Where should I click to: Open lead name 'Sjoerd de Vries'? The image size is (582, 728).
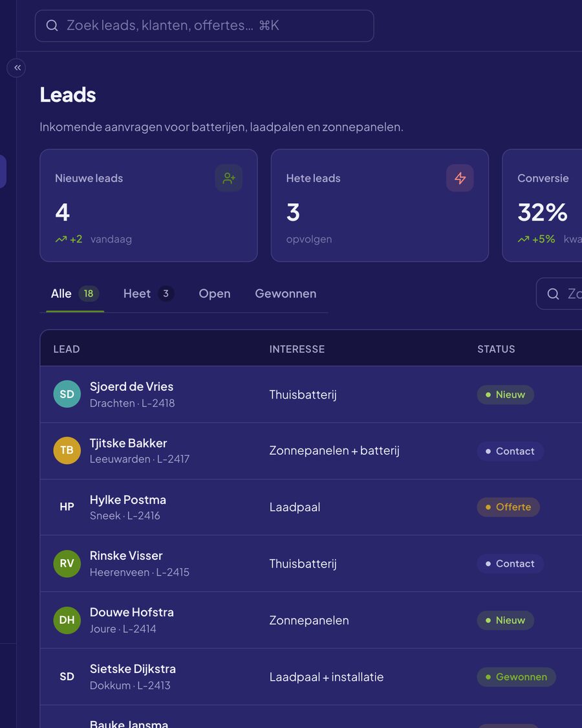point(131,386)
